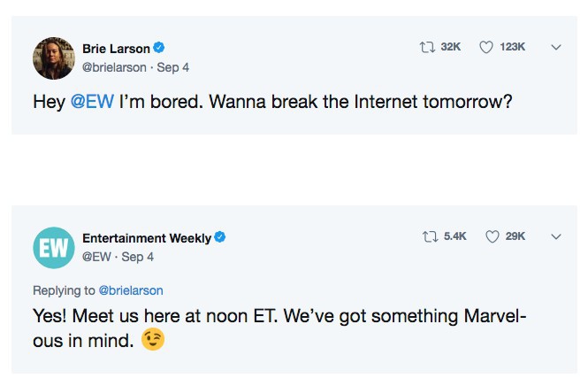The image size is (588, 386).
Task: Expand the options chevron on EW's tweet
Action: click(556, 236)
